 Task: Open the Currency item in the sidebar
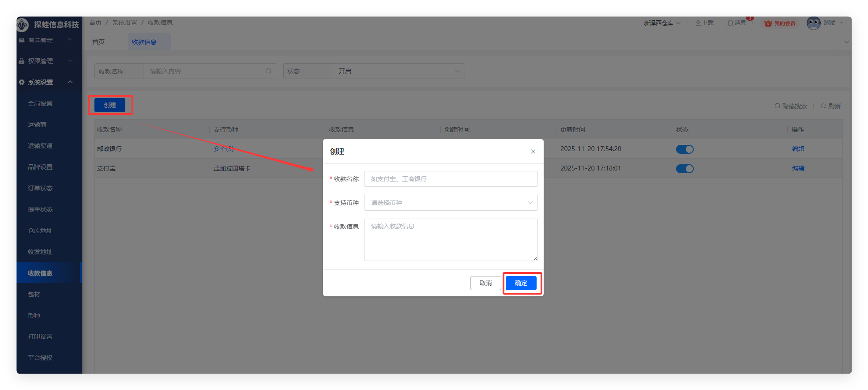(34, 315)
